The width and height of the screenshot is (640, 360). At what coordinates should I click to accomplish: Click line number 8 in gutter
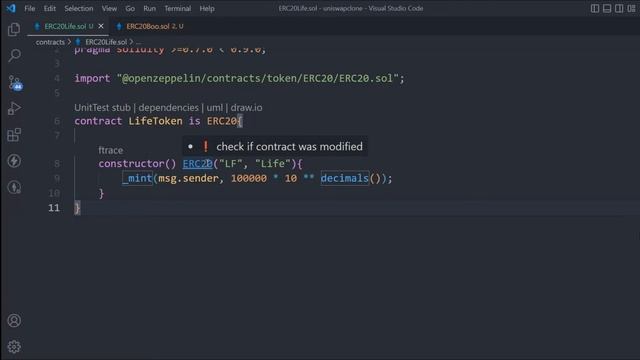tap(57, 164)
